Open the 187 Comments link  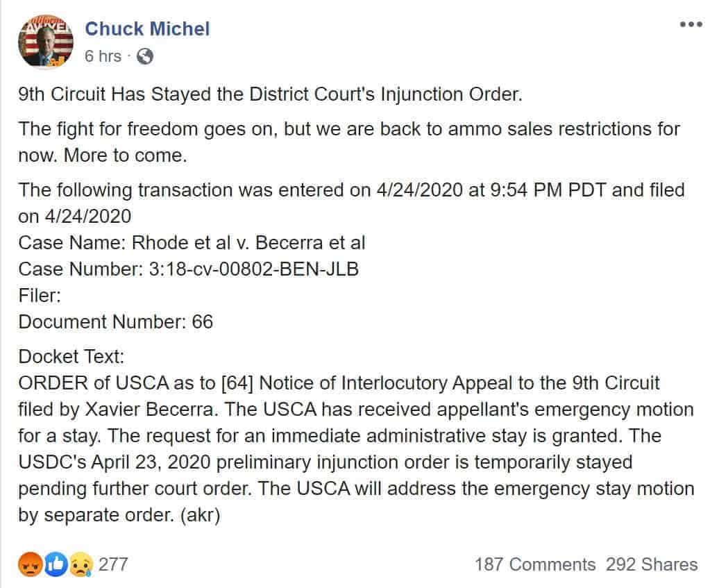pyautogui.click(x=534, y=565)
